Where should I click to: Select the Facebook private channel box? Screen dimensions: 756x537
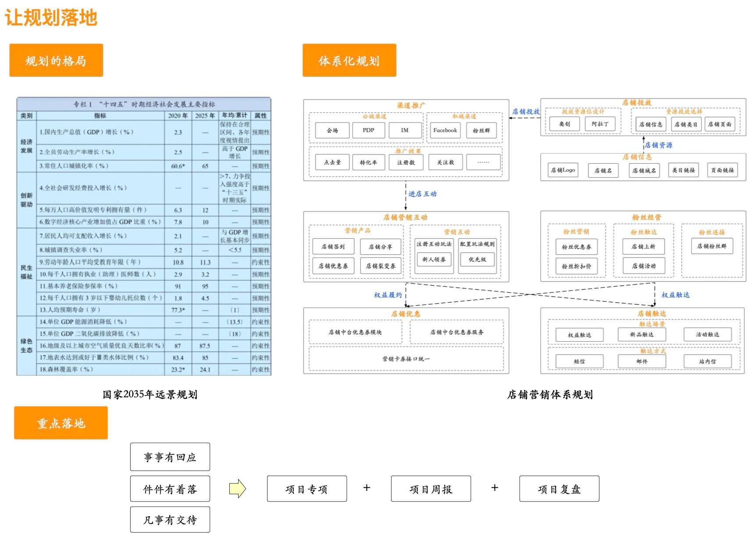pyautogui.click(x=445, y=130)
